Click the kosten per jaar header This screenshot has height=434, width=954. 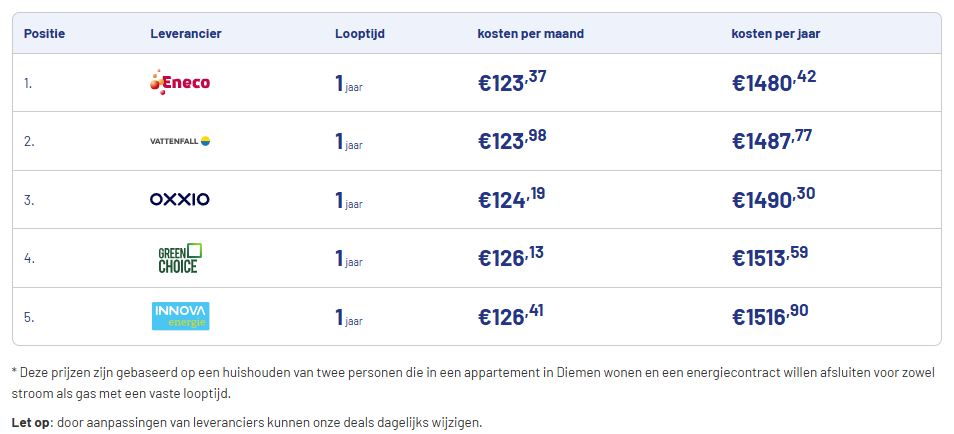point(776,34)
